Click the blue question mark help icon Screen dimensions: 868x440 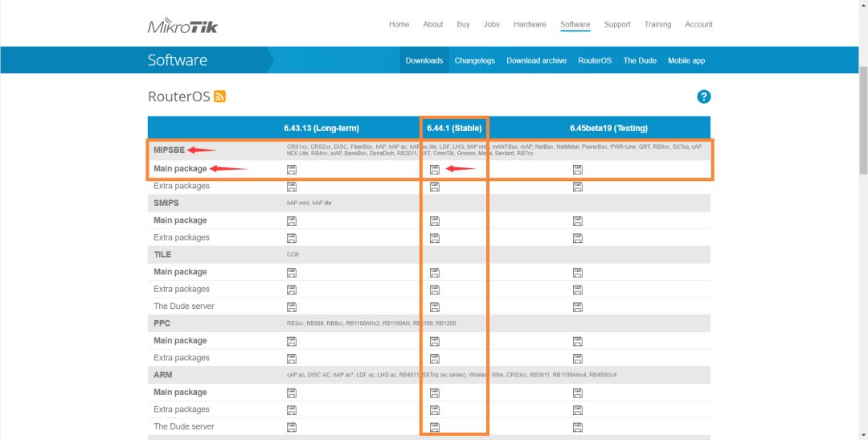pos(703,97)
